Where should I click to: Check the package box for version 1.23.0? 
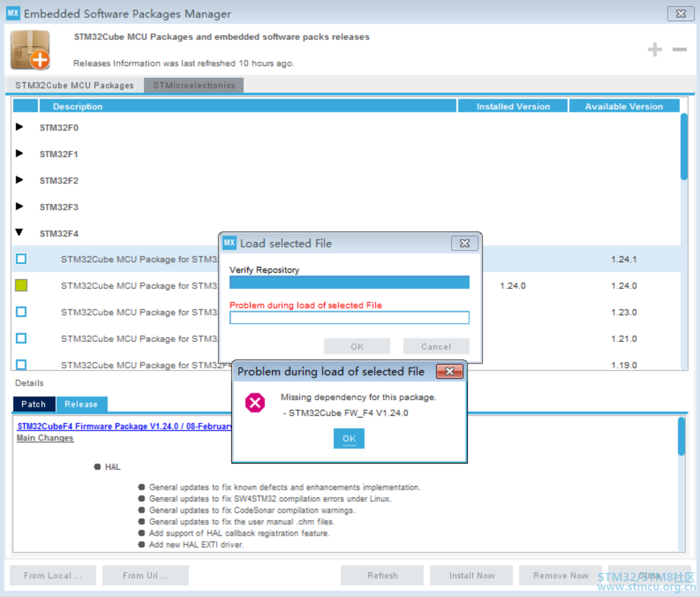pos(21,312)
